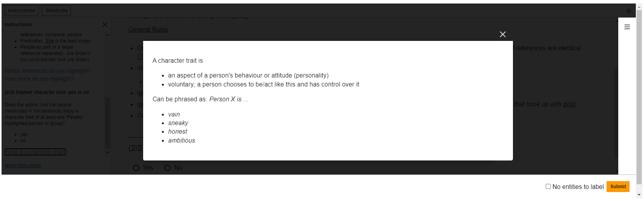Click the Instructions panel scroll-up arrow

107,35
